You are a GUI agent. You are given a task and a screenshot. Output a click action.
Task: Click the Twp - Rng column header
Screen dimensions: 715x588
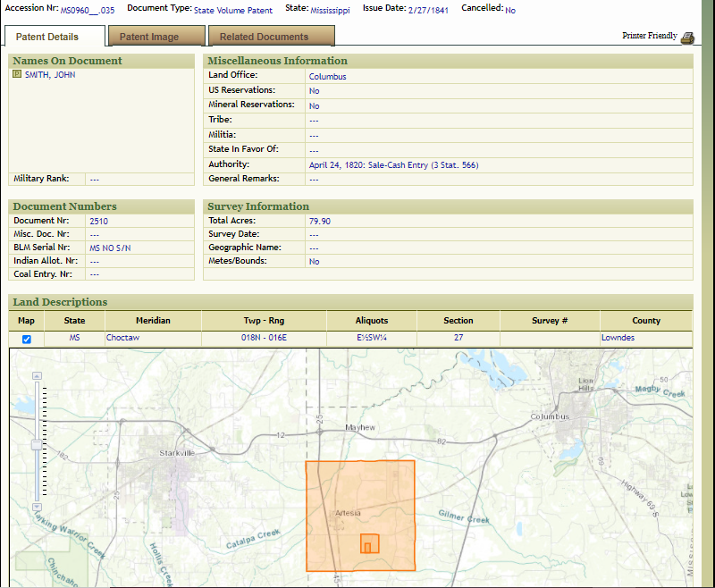[264, 320]
